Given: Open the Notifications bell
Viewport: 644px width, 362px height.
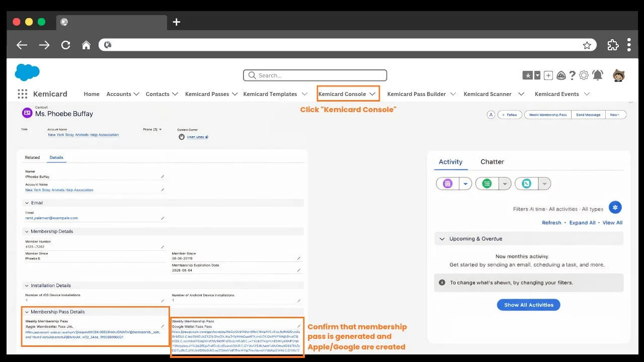Looking at the screenshot, I should [x=597, y=75].
